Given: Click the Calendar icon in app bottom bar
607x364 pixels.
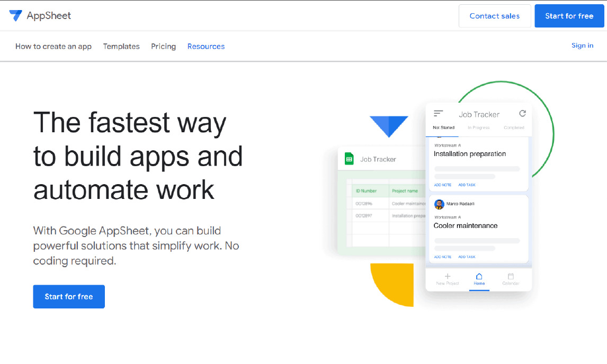Looking at the screenshot, I should tap(511, 276).
